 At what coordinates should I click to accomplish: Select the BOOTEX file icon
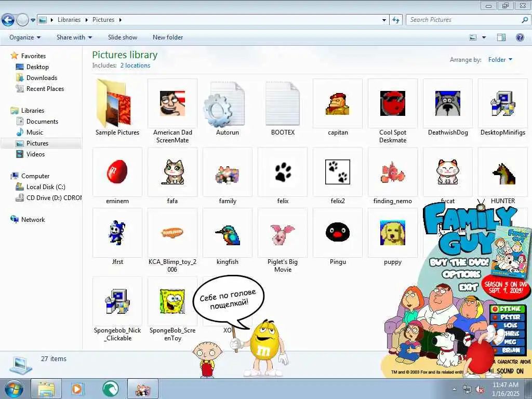(283, 104)
